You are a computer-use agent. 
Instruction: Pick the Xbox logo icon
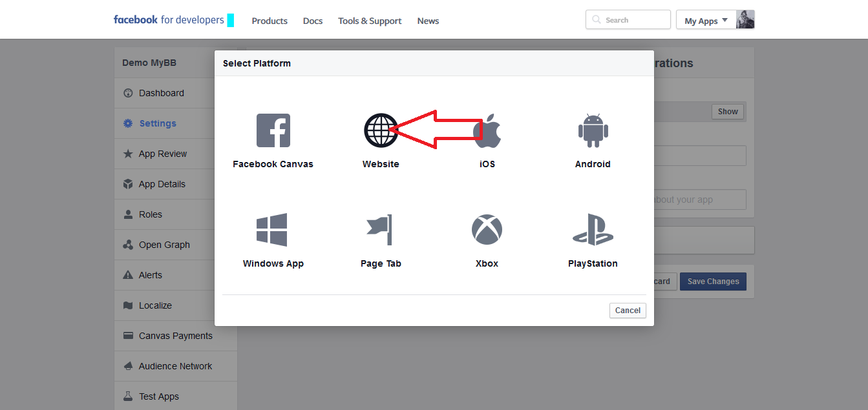pos(487,230)
